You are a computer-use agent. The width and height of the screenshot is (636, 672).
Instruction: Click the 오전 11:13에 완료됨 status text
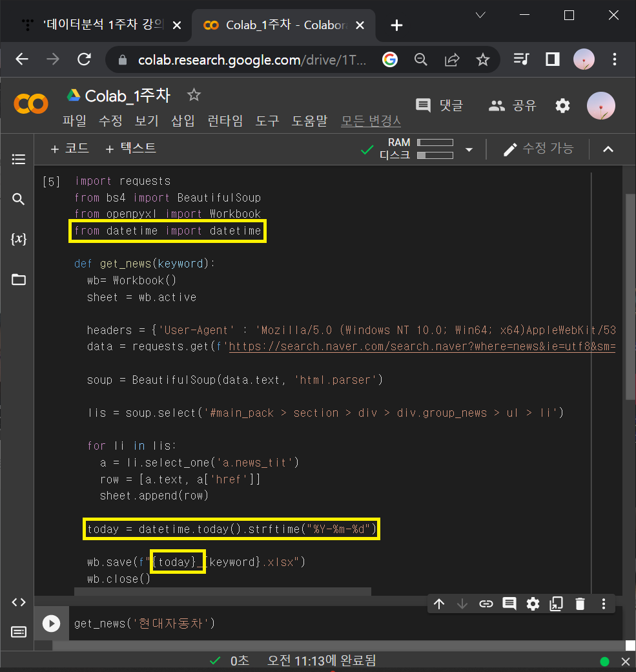[321, 660]
